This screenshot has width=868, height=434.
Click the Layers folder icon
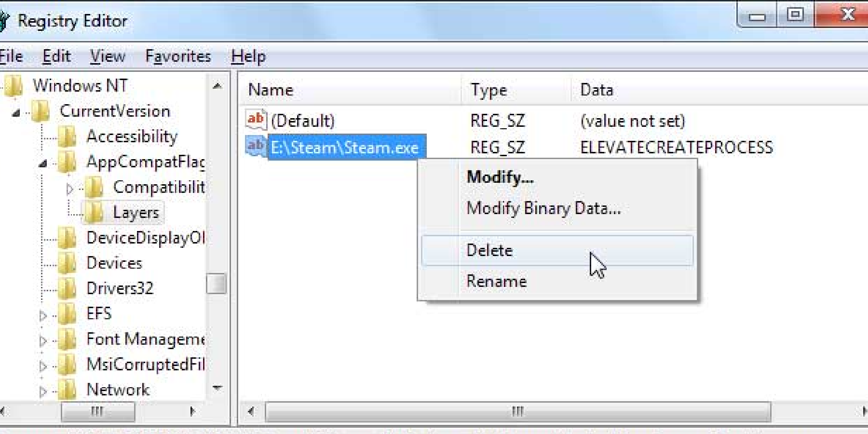94,213
